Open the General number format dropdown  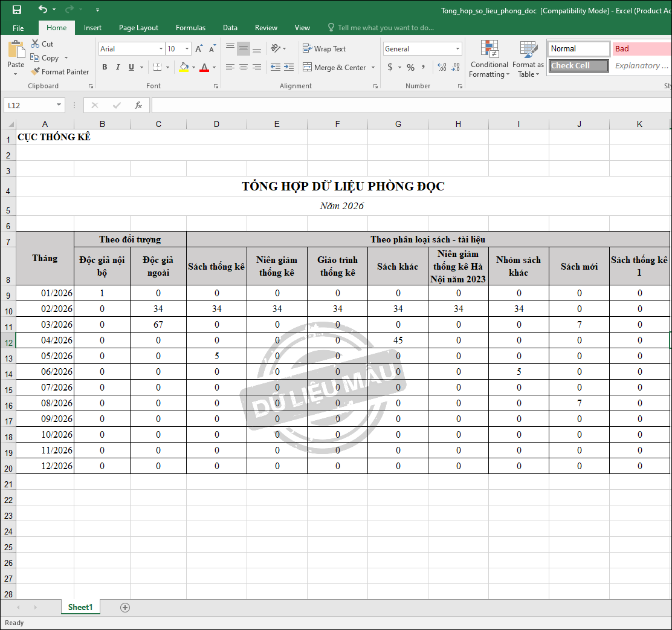pyautogui.click(x=457, y=49)
